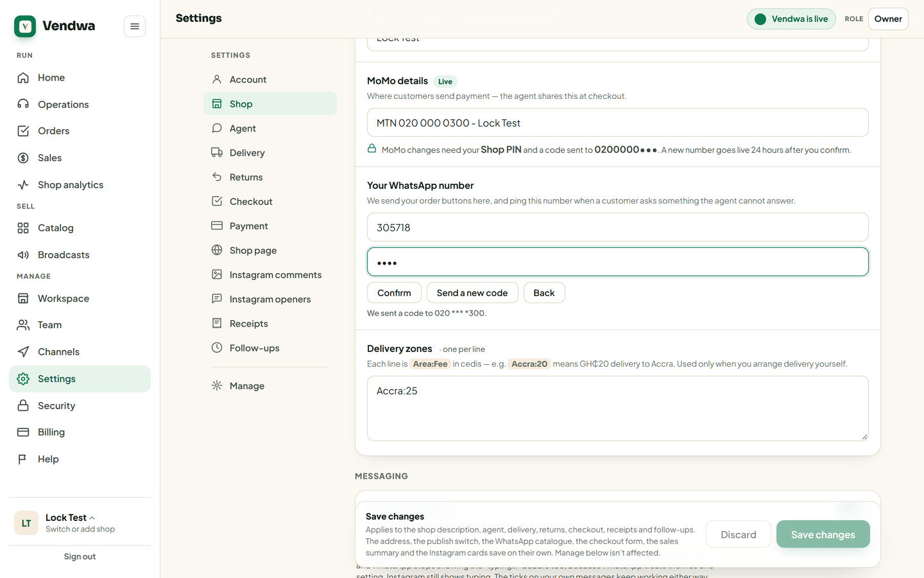Open Account settings section
Screen dimensions: 924x578
[270, 80]
